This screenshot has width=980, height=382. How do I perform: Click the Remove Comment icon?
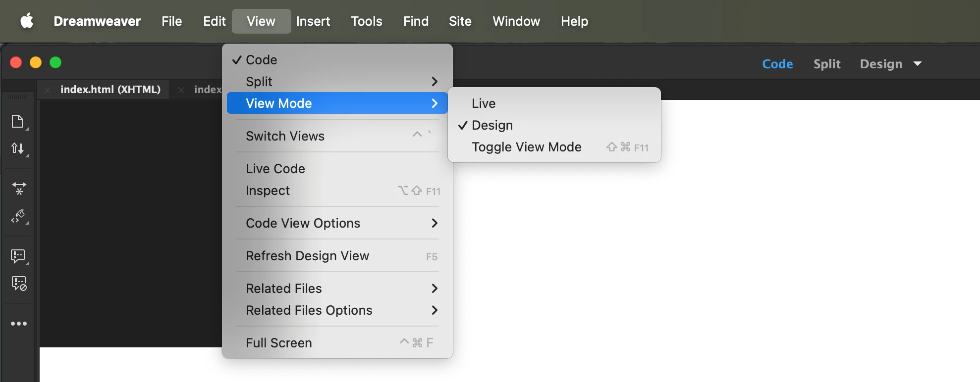pyautogui.click(x=19, y=283)
